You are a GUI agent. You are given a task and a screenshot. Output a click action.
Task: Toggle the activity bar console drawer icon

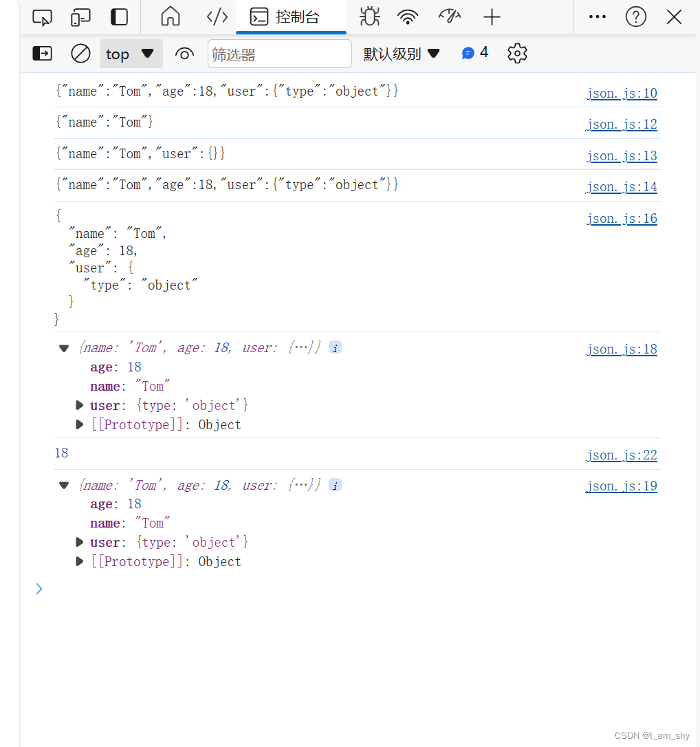click(42, 53)
